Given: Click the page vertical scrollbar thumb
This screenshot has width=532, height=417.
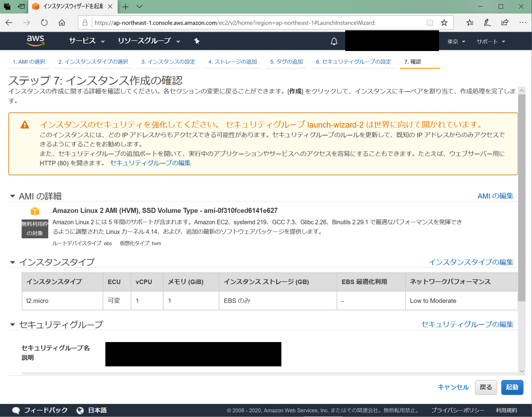Looking at the screenshot, I should coord(522,198).
